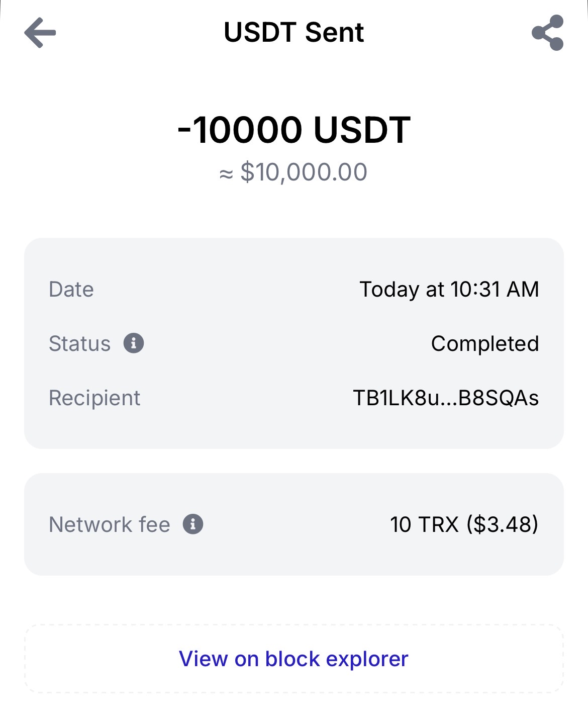Tap the -10000 number in the amount
Screen dimensions: 588x727
point(240,130)
